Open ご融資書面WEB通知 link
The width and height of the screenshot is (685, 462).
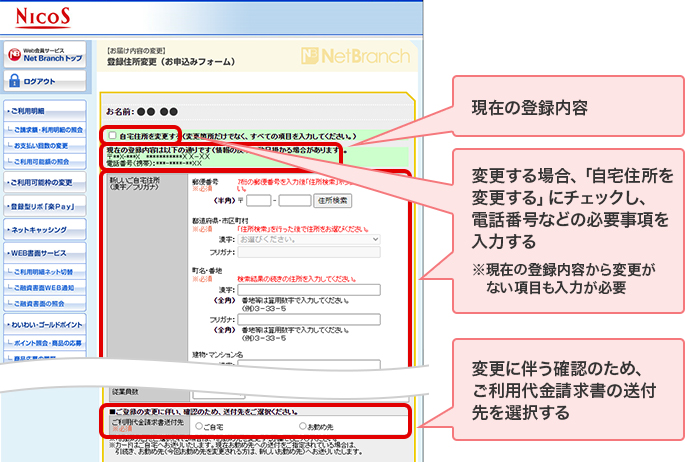tap(44, 288)
